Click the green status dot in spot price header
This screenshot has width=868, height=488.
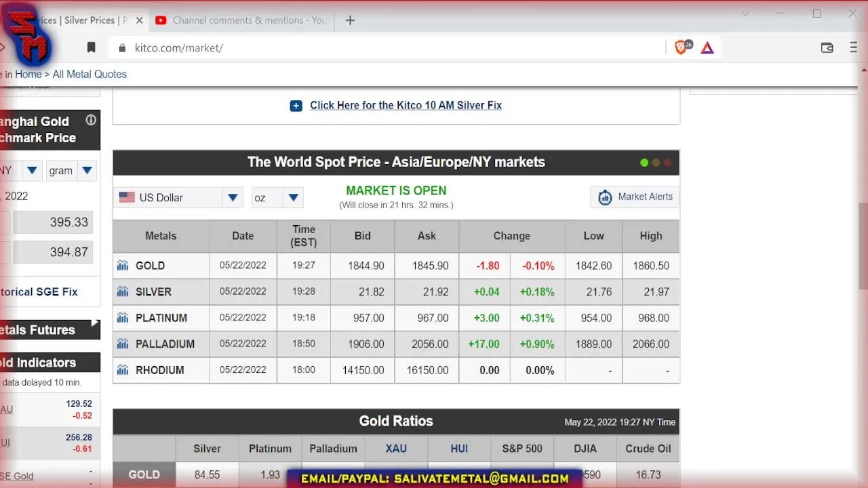(x=644, y=163)
